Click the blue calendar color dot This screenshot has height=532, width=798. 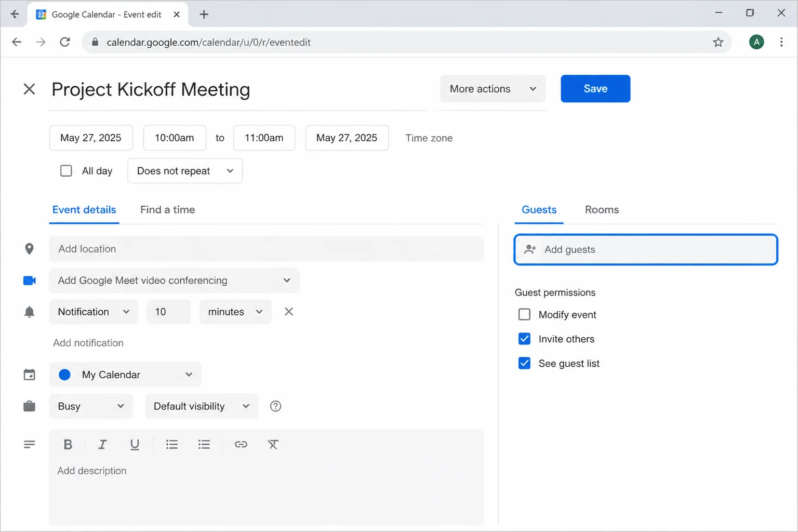[x=65, y=375]
